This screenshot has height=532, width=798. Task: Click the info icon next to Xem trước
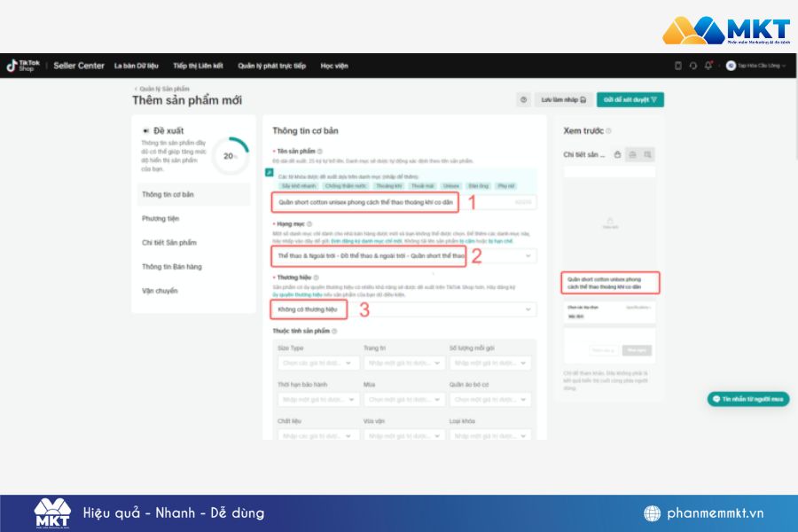click(x=608, y=131)
